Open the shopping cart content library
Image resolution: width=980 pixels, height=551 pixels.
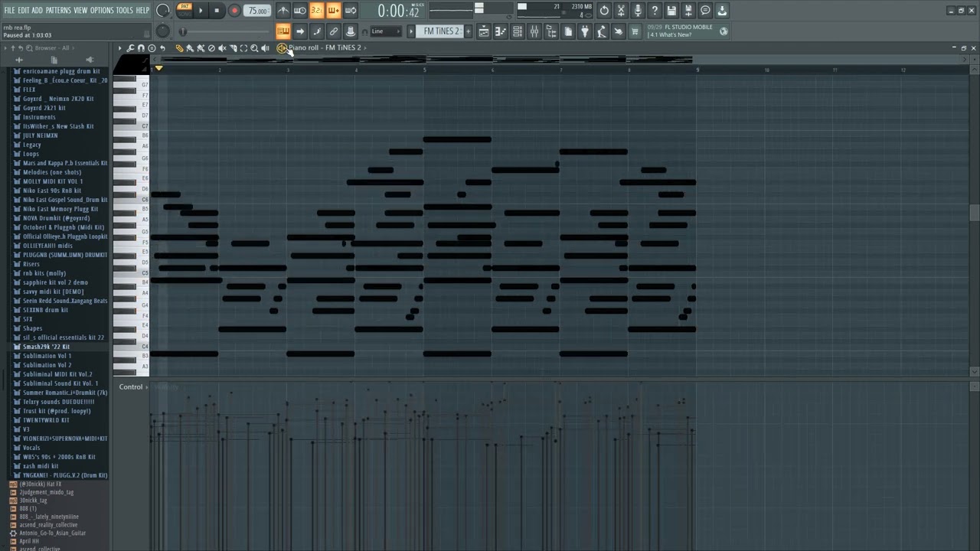coord(635,31)
